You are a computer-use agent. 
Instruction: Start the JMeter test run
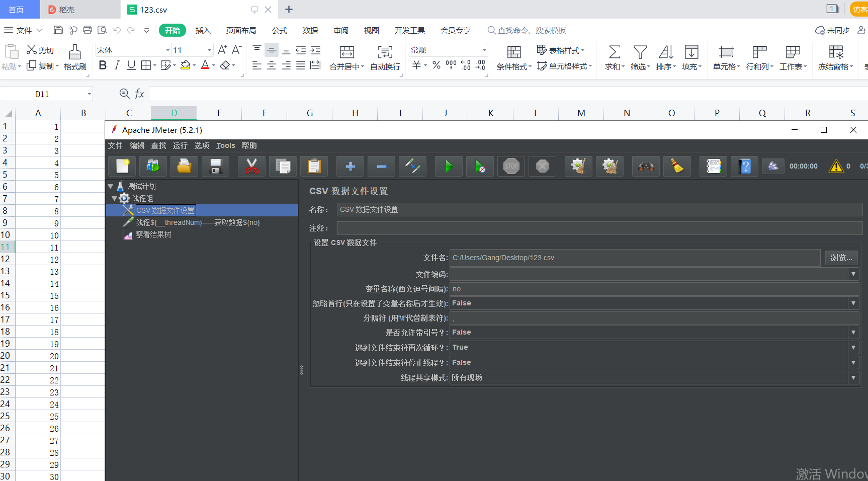tap(448, 166)
